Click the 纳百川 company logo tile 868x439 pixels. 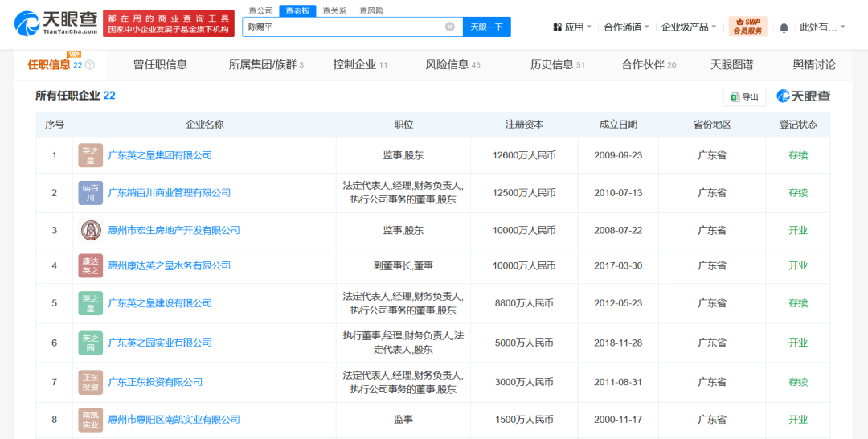tap(90, 193)
